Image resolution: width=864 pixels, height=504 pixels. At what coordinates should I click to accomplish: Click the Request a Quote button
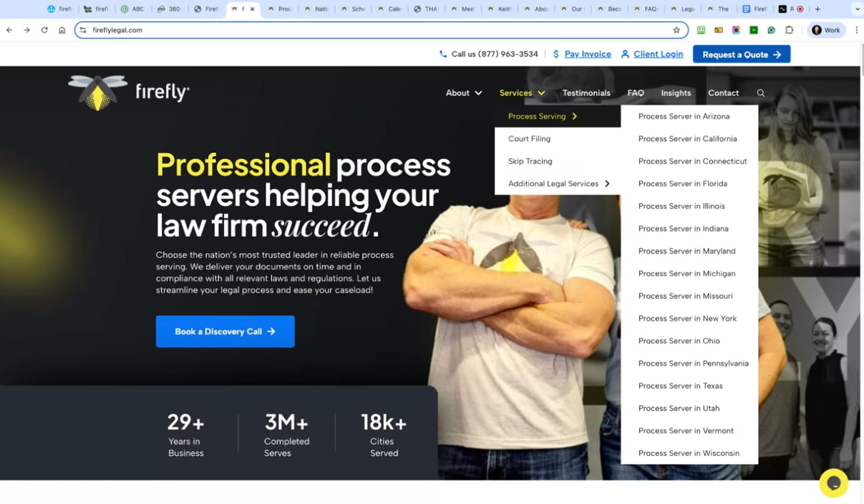pos(742,54)
